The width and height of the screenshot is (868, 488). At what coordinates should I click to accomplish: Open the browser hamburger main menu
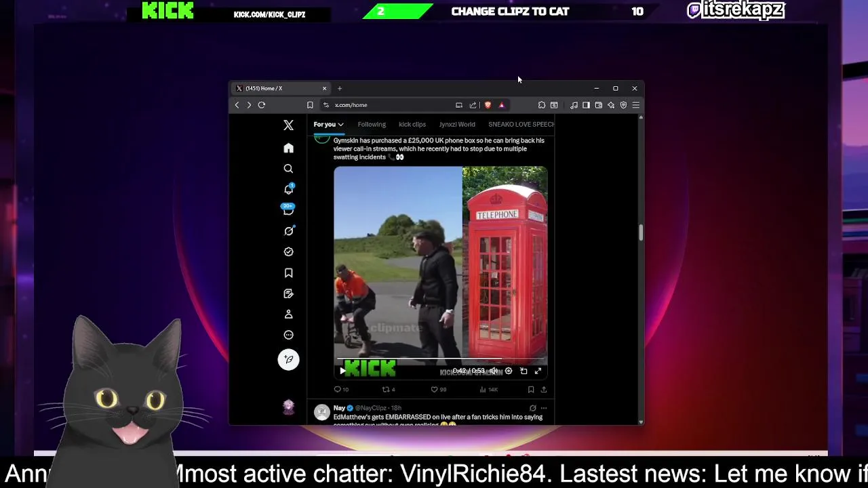pyautogui.click(x=636, y=105)
